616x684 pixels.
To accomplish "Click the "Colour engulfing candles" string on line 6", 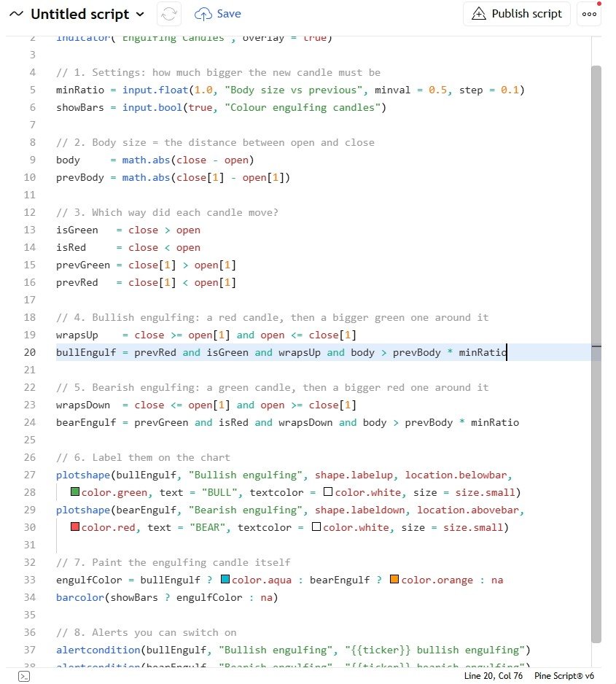I will pyautogui.click(x=303, y=107).
